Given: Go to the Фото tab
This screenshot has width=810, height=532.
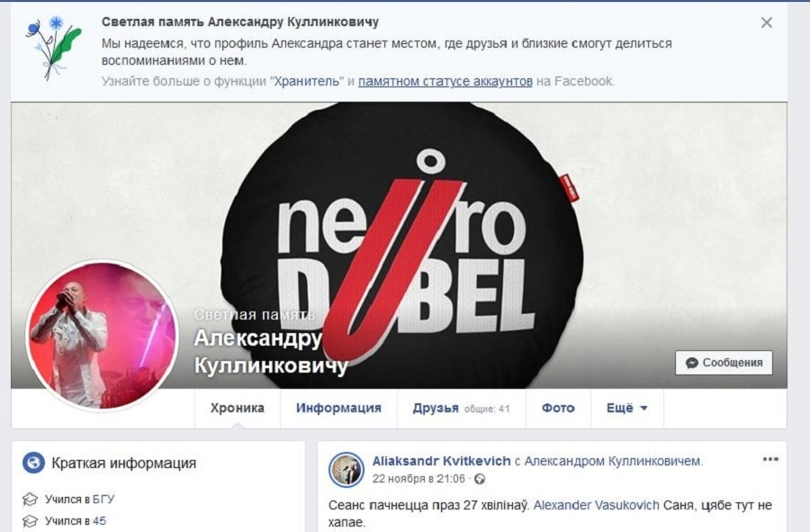Looking at the screenshot, I should (558, 408).
